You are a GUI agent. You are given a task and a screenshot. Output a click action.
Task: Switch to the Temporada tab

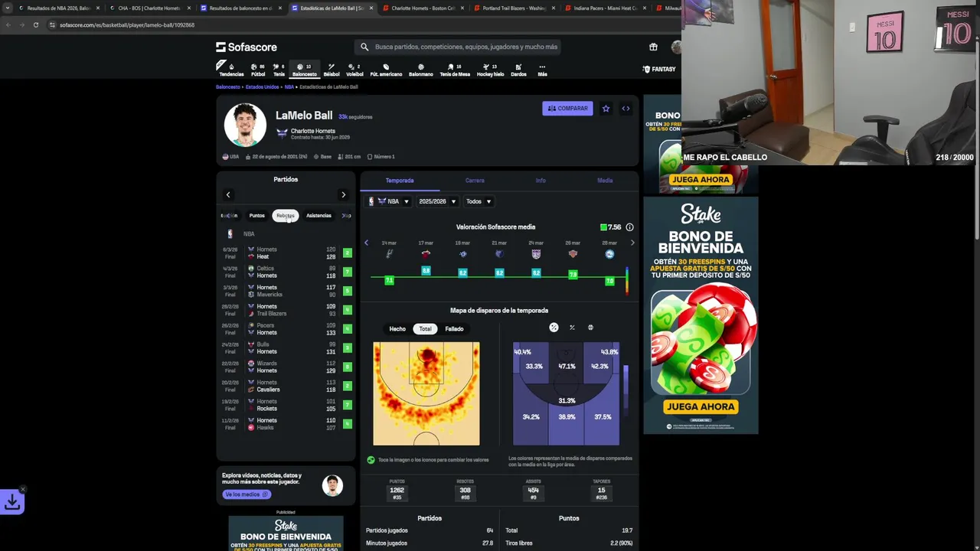click(400, 181)
